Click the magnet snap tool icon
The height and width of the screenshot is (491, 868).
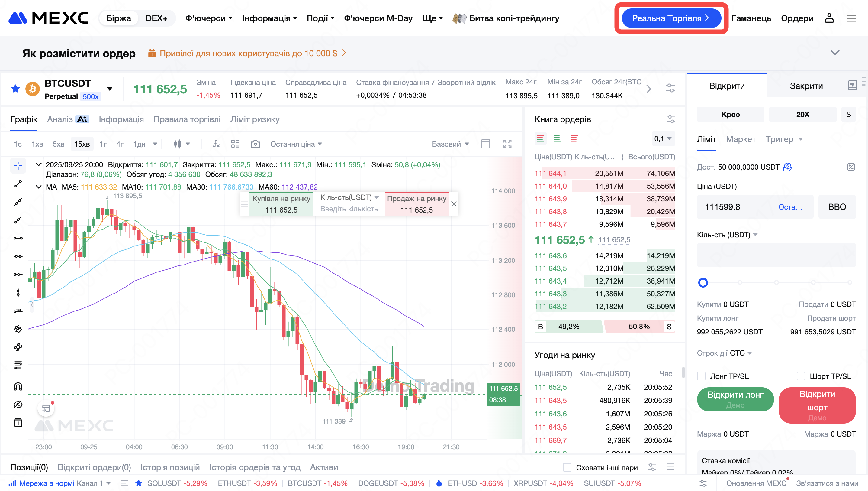pyautogui.click(x=18, y=386)
